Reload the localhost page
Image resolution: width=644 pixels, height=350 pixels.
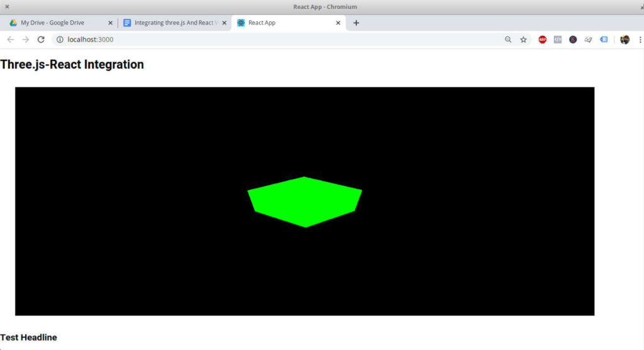41,40
